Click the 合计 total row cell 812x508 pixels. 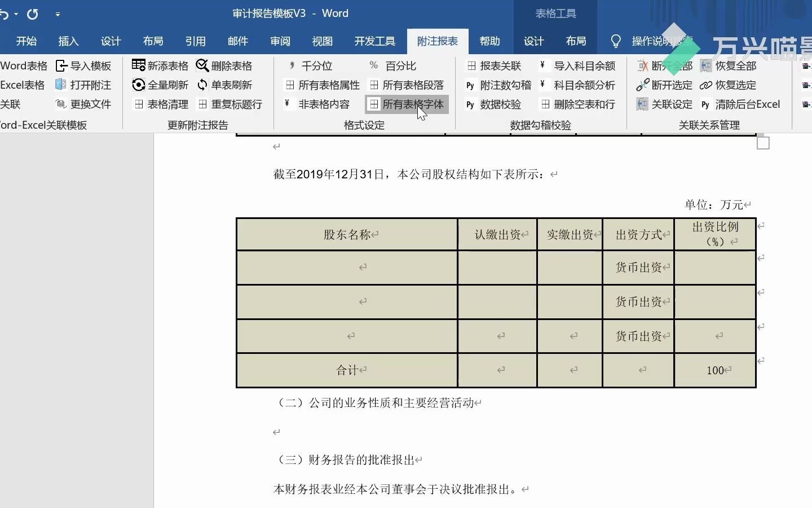pos(347,370)
